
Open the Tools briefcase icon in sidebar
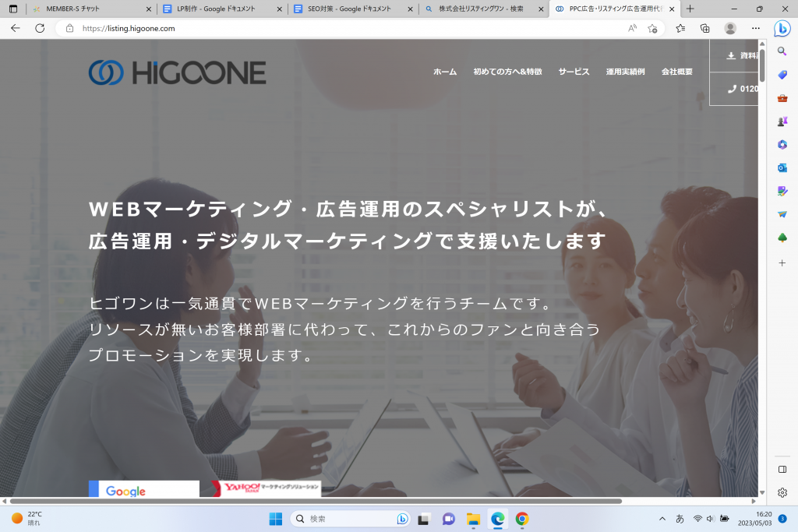(x=782, y=98)
